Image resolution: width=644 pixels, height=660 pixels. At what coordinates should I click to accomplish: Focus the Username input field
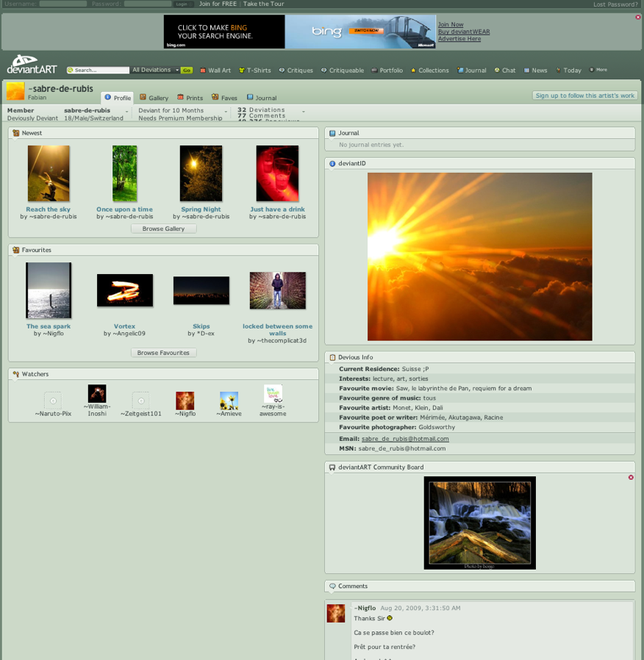[x=63, y=4]
